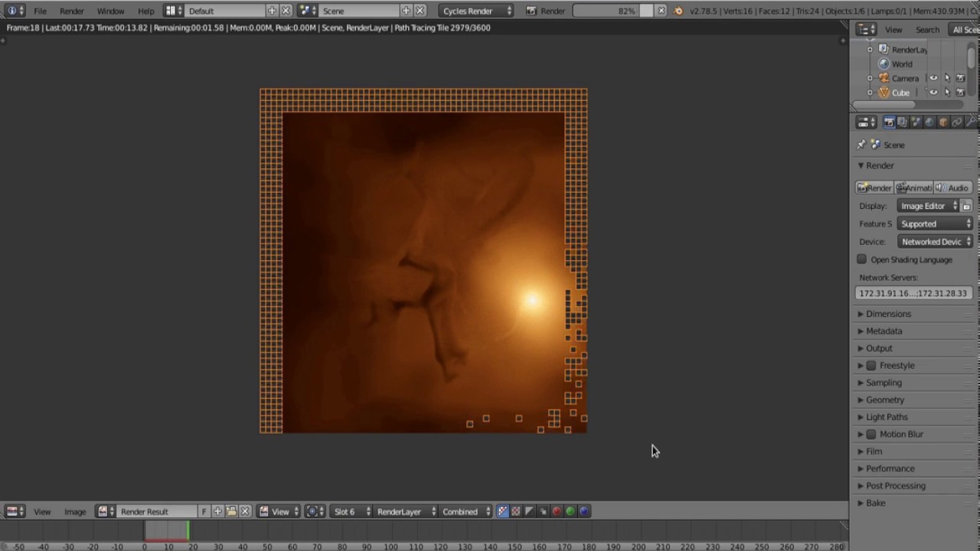Expand the Sampling panel
Viewport: 980px width, 551px height.
pyautogui.click(x=884, y=383)
